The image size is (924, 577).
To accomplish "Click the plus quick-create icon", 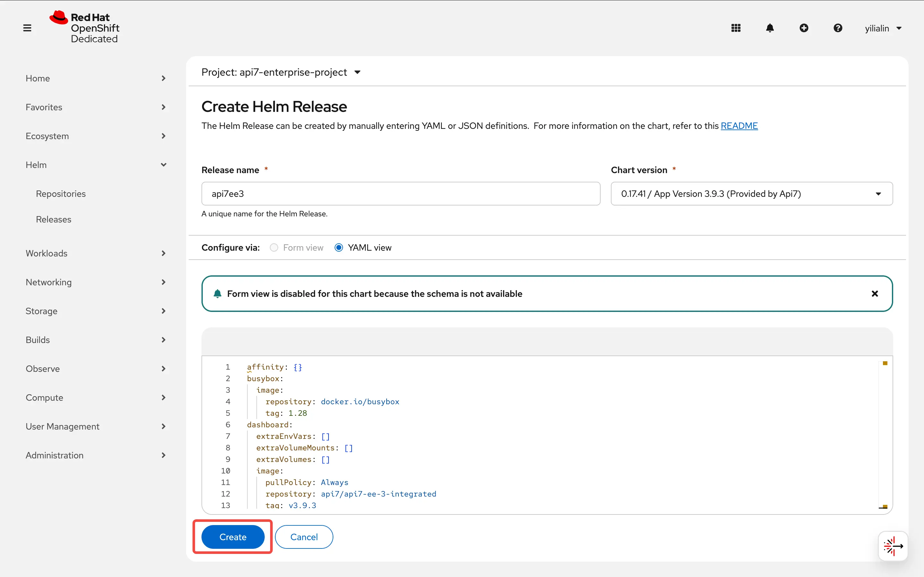I will (x=804, y=28).
